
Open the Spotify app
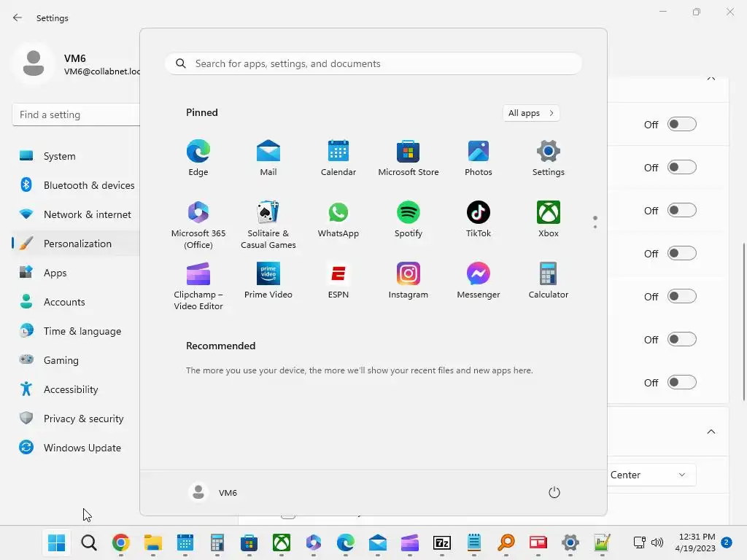(x=409, y=219)
